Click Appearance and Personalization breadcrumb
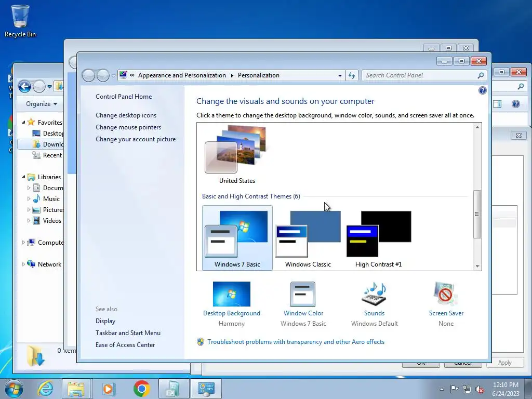532x399 pixels. coord(182,75)
